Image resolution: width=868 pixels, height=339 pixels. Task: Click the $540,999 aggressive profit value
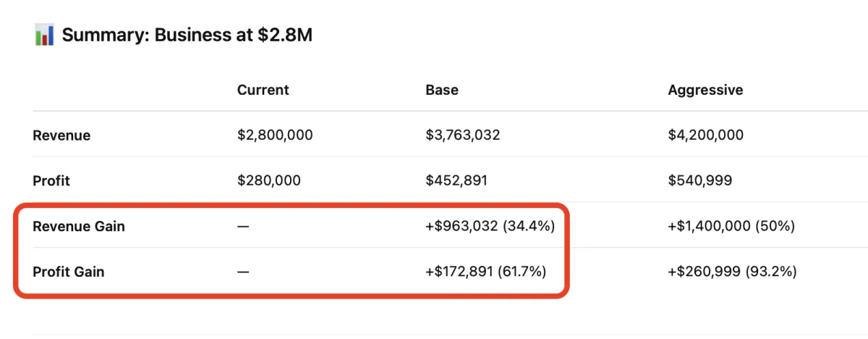(x=699, y=180)
